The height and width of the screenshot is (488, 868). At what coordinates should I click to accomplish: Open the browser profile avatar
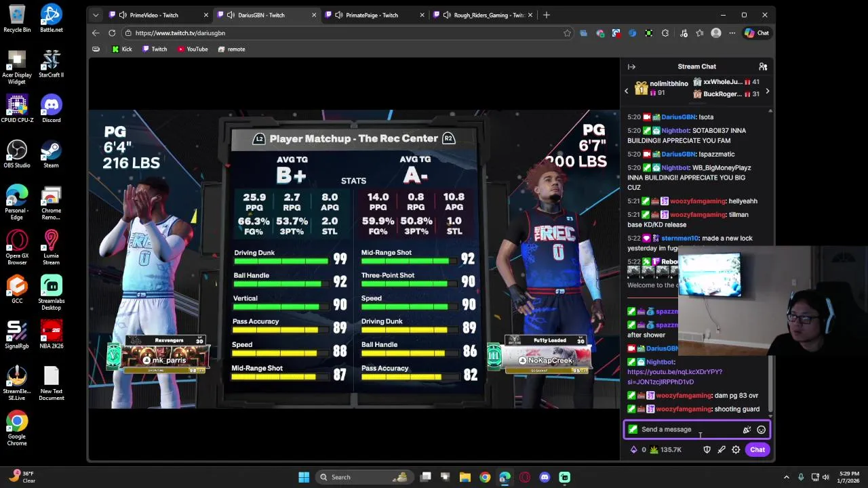716,33
